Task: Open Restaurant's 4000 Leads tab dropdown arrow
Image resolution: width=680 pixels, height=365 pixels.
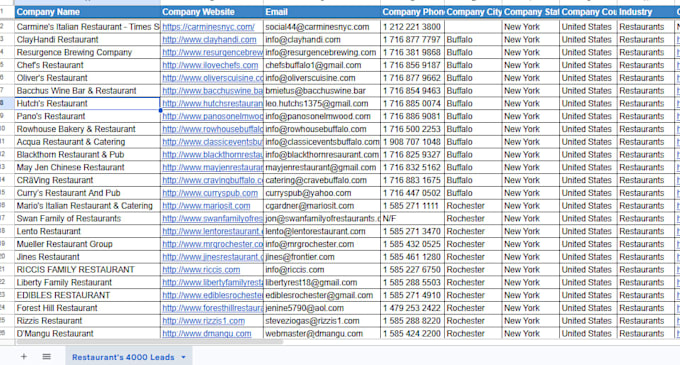Action: click(x=183, y=357)
